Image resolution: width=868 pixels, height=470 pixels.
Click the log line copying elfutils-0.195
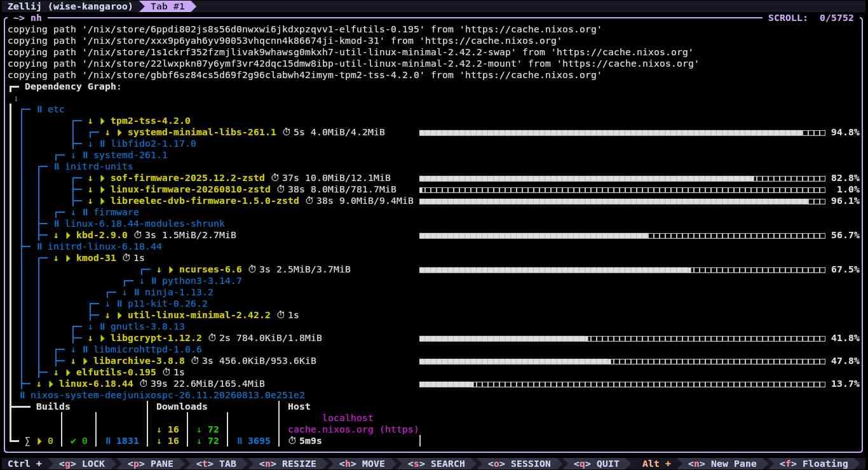click(x=304, y=29)
